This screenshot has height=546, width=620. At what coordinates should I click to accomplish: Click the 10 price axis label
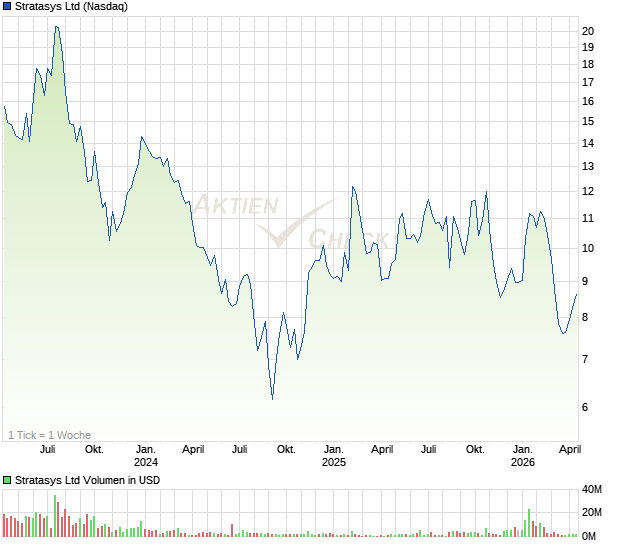pos(588,249)
